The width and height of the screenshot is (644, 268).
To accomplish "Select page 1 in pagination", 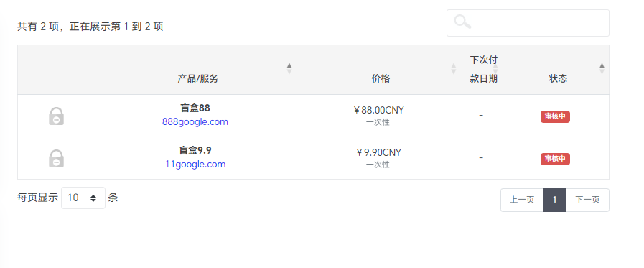I will point(554,200).
